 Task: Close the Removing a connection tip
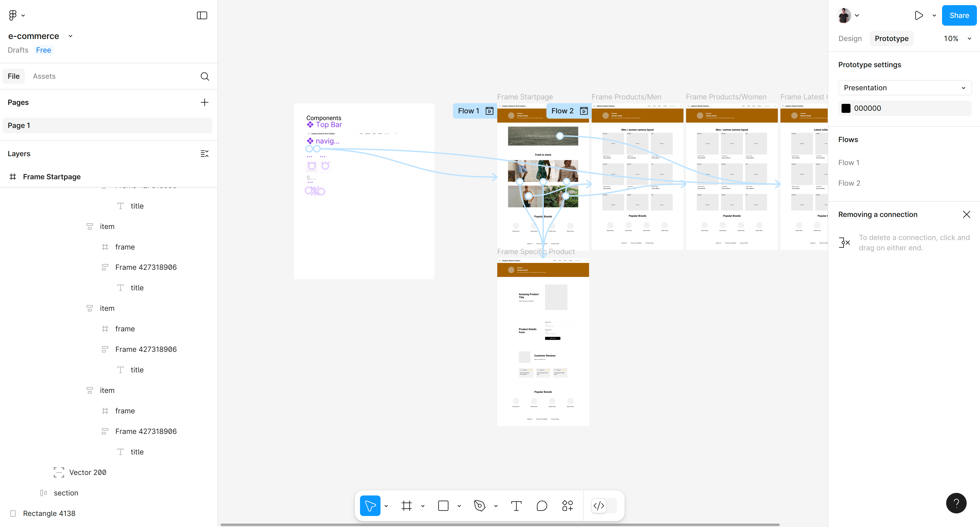(966, 215)
